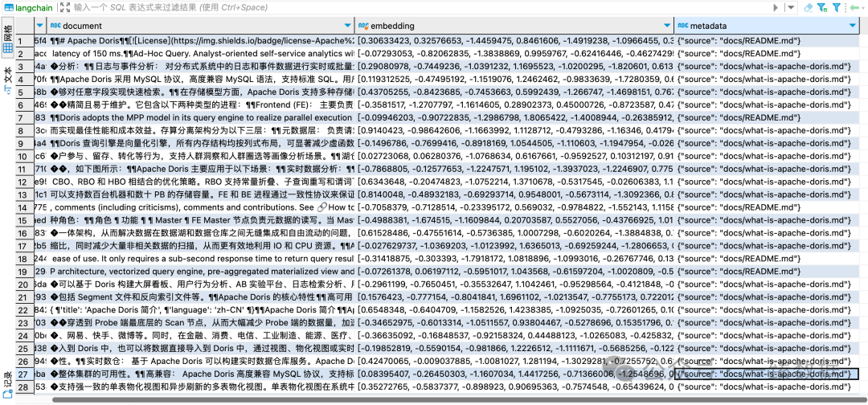Click document cell starting '# Apache Doris'
868x405 pixels.
pos(201,40)
